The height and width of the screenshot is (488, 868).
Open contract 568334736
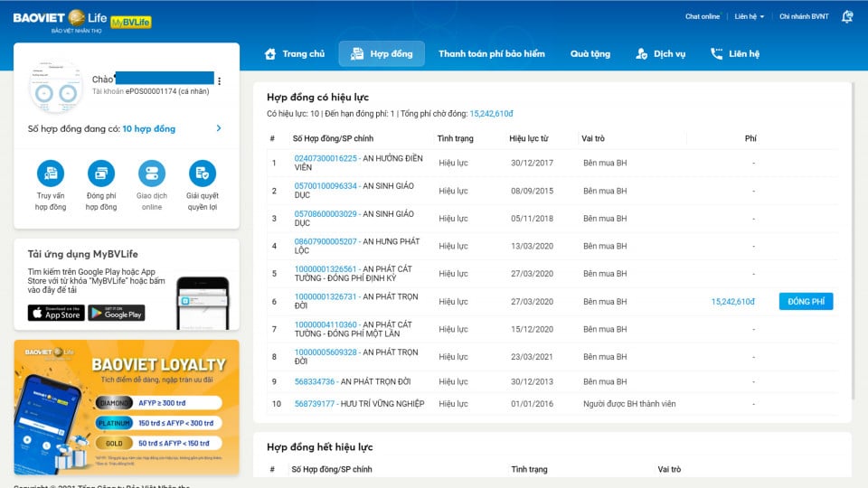315,381
